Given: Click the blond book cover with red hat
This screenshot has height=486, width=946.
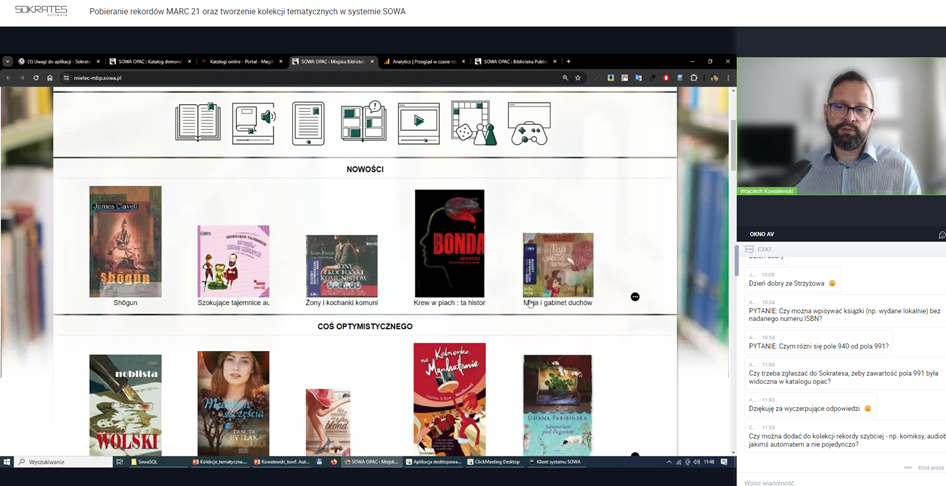Looking at the screenshot, I should pos(328,422).
